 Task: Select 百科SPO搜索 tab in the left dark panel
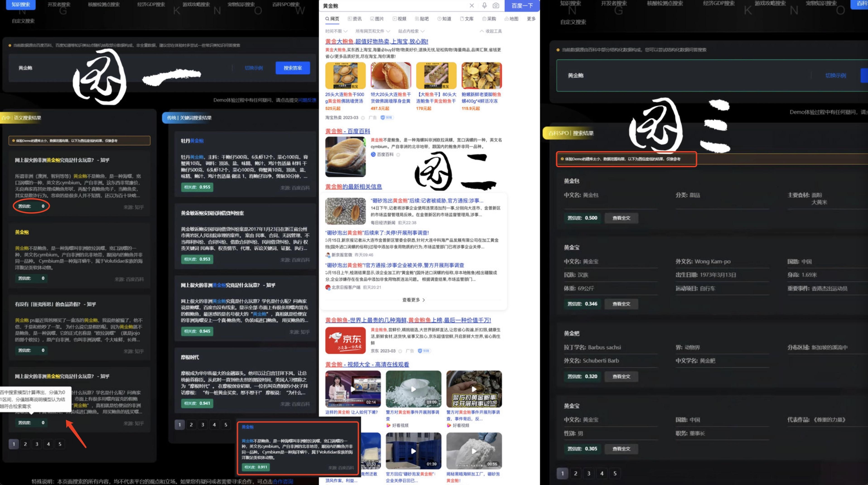(286, 4)
